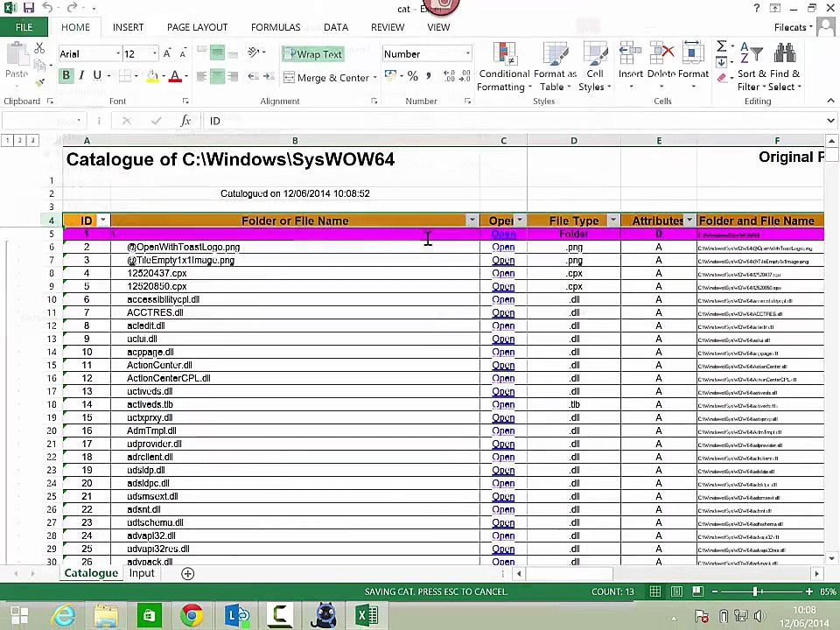The image size is (840, 630).
Task: Open File Type column filter dropdown
Action: [612, 220]
